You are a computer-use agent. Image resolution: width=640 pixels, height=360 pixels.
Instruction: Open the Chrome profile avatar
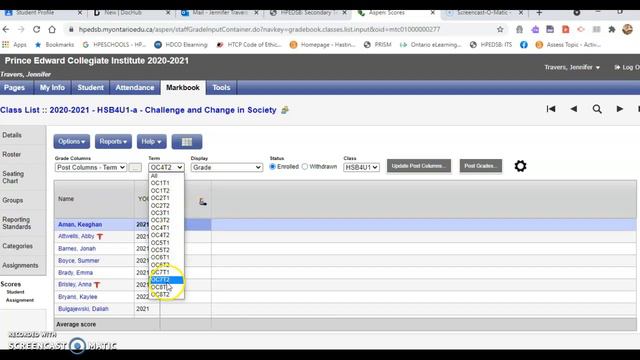tap(627, 29)
